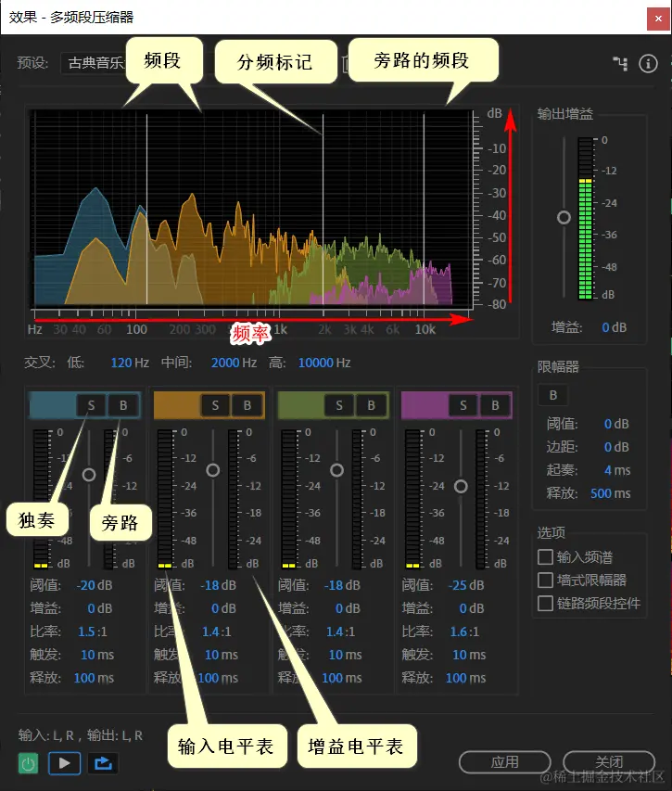Open the channel map editor icon
Screen dimensions: 672x791
coord(621,64)
